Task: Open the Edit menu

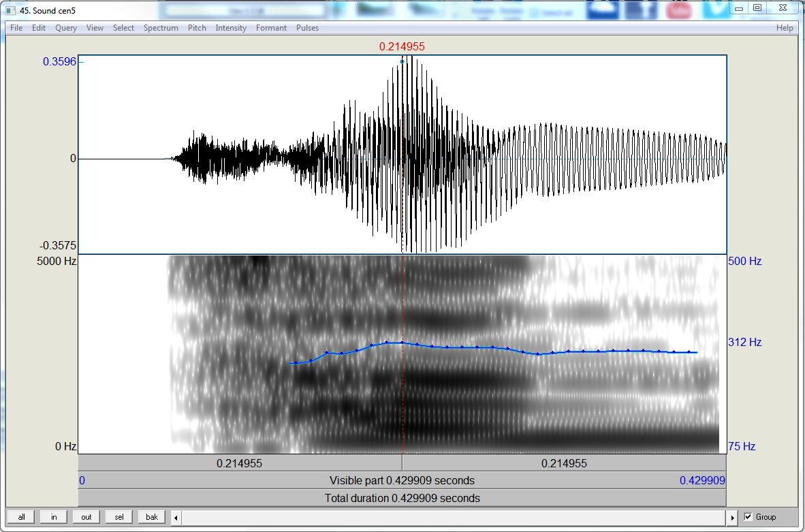Action: click(x=39, y=28)
